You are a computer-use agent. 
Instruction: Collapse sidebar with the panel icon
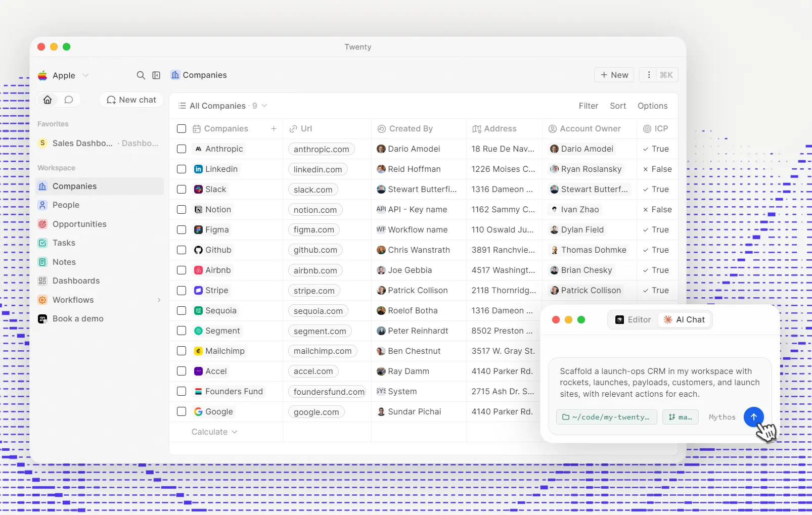156,75
